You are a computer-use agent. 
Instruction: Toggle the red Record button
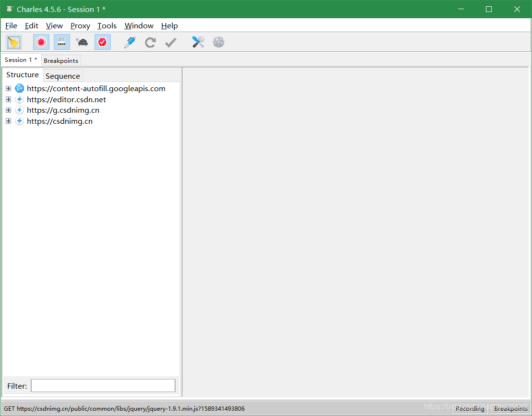click(x=41, y=42)
